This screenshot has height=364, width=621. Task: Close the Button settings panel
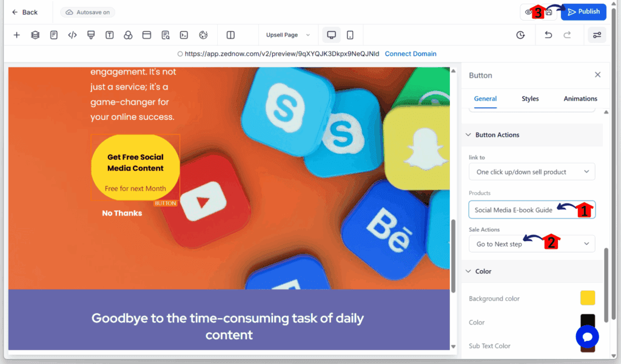click(x=597, y=74)
